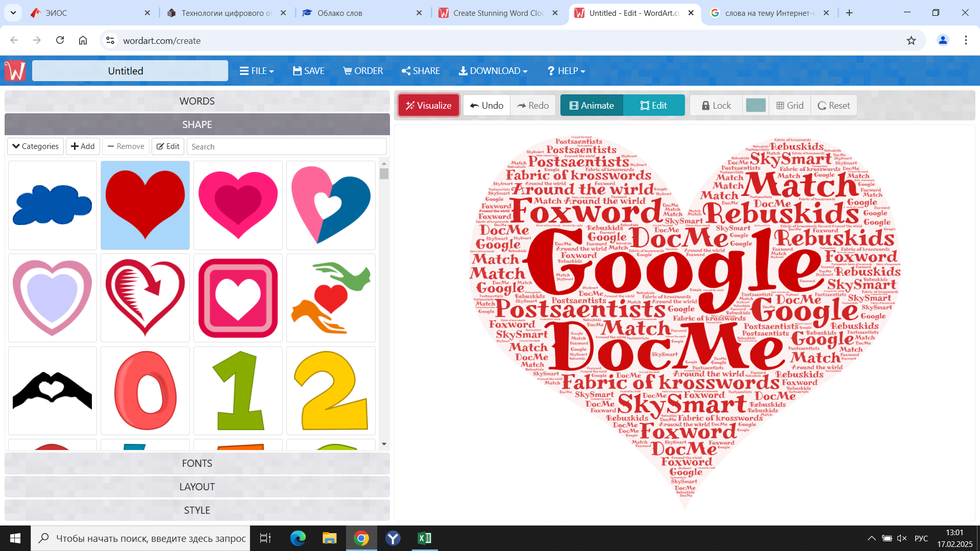
Task: Open the WORDS panel section
Action: (197, 101)
